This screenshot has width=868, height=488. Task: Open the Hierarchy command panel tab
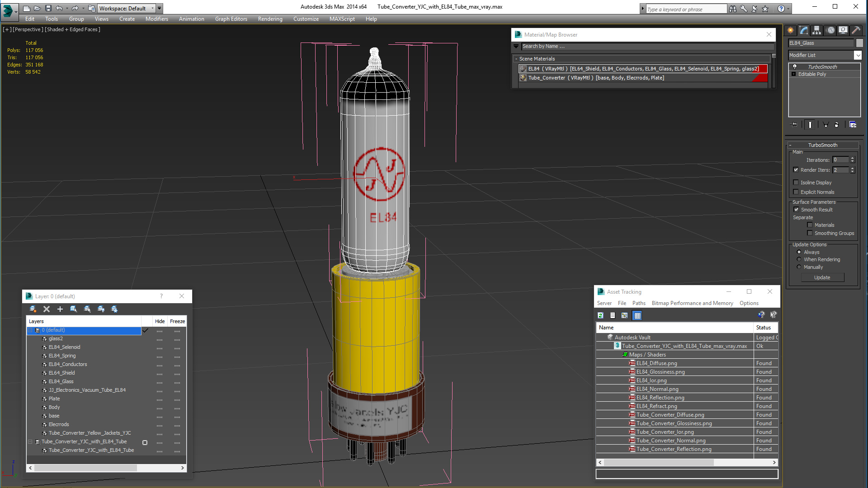(x=816, y=30)
